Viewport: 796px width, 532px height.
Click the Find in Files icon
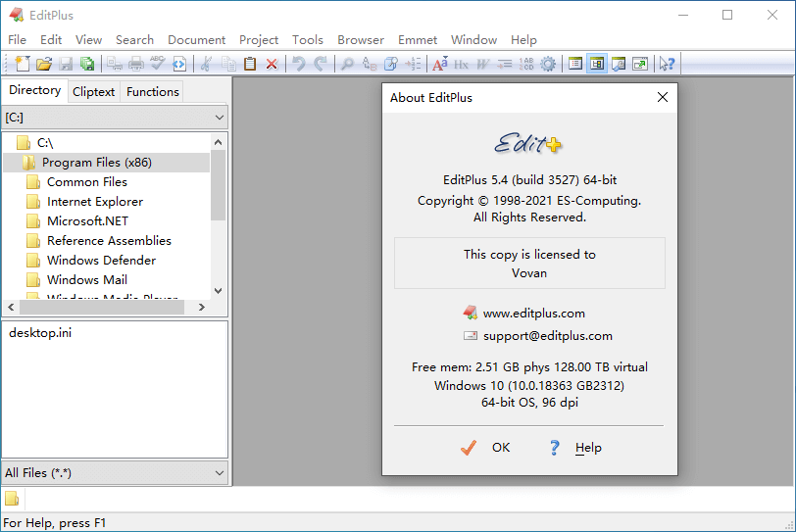[391, 64]
